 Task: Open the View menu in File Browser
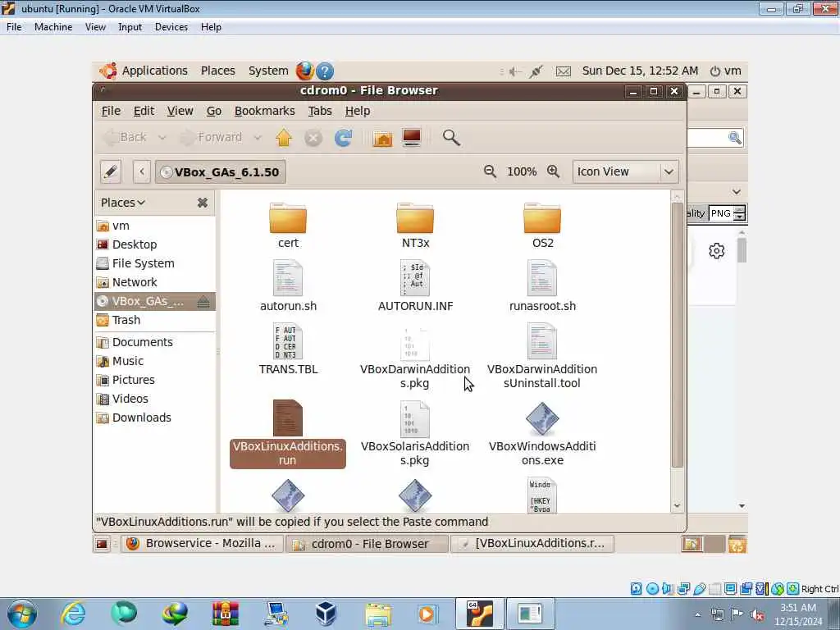pyautogui.click(x=180, y=111)
